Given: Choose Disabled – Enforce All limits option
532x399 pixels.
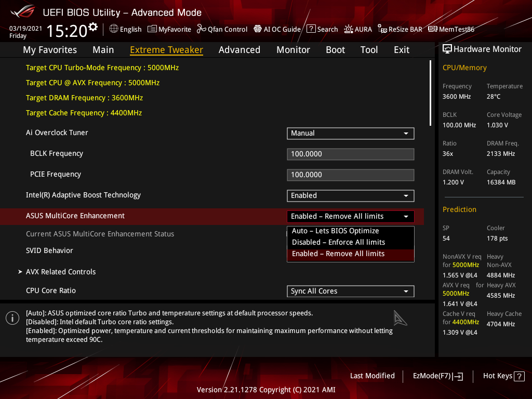Looking at the screenshot, I should [x=351, y=242].
